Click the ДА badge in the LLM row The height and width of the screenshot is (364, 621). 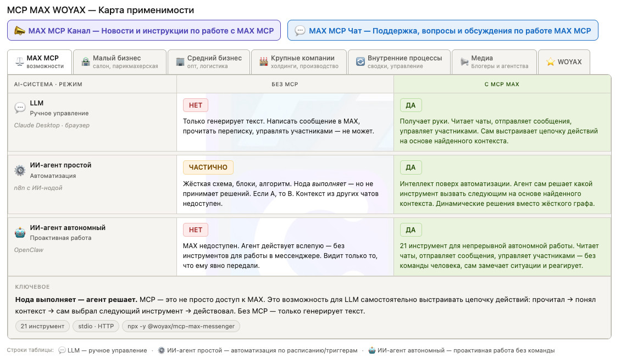click(411, 105)
